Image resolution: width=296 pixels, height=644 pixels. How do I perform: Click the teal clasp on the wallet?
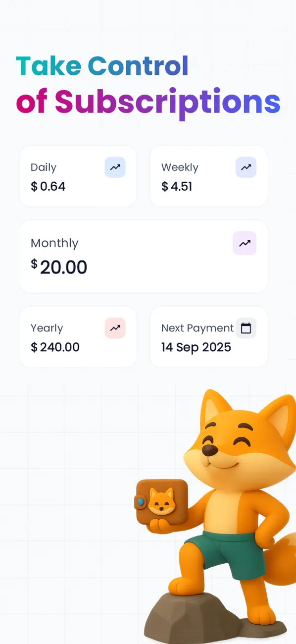pyautogui.click(x=140, y=501)
